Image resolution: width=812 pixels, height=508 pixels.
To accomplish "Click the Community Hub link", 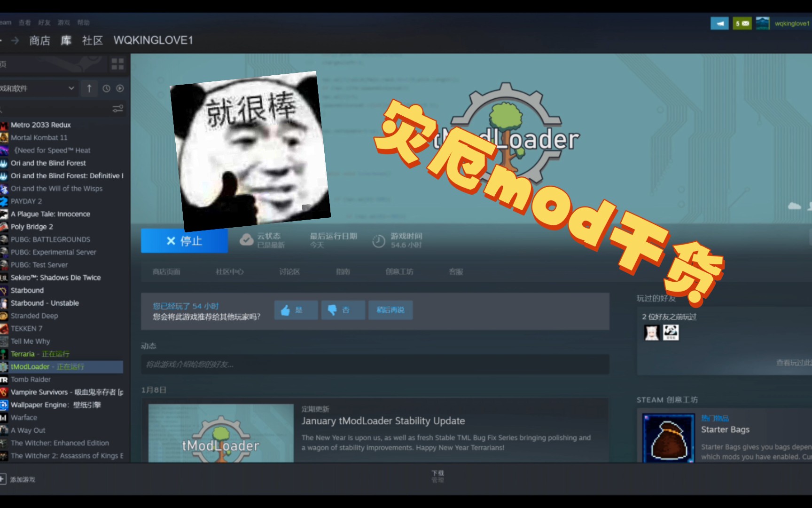I will (x=229, y=272).
